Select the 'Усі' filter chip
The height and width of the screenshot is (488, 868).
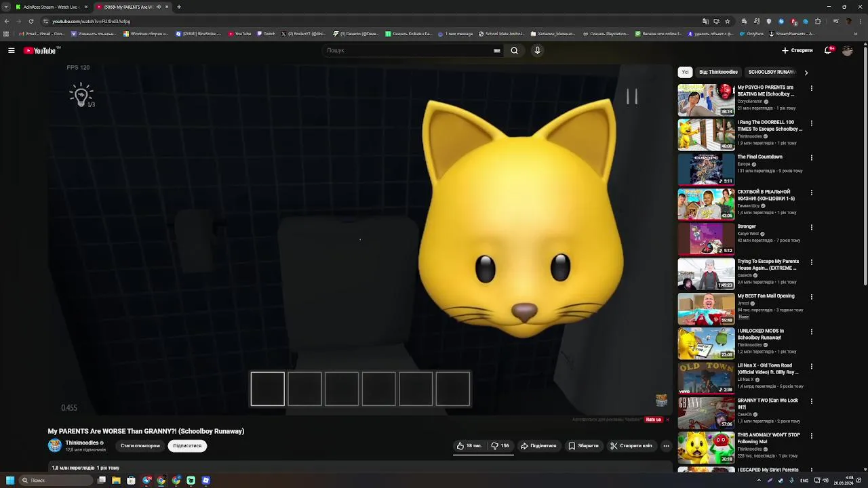[x=685, y=72]
